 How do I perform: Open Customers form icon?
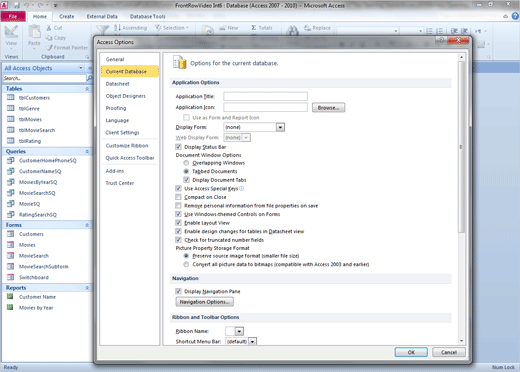11,234
